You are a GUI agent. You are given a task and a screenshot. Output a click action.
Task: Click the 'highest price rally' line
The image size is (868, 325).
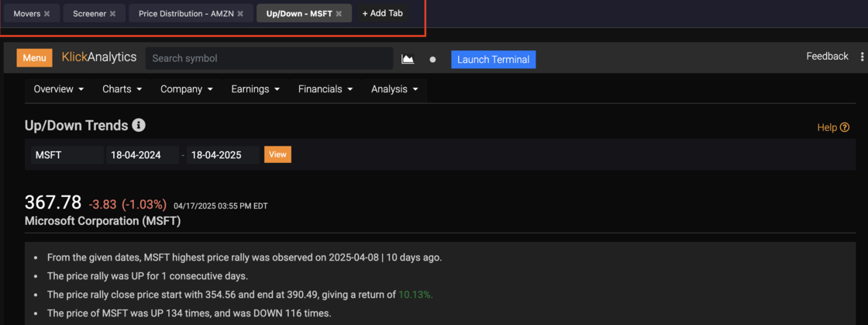[245, 258]
